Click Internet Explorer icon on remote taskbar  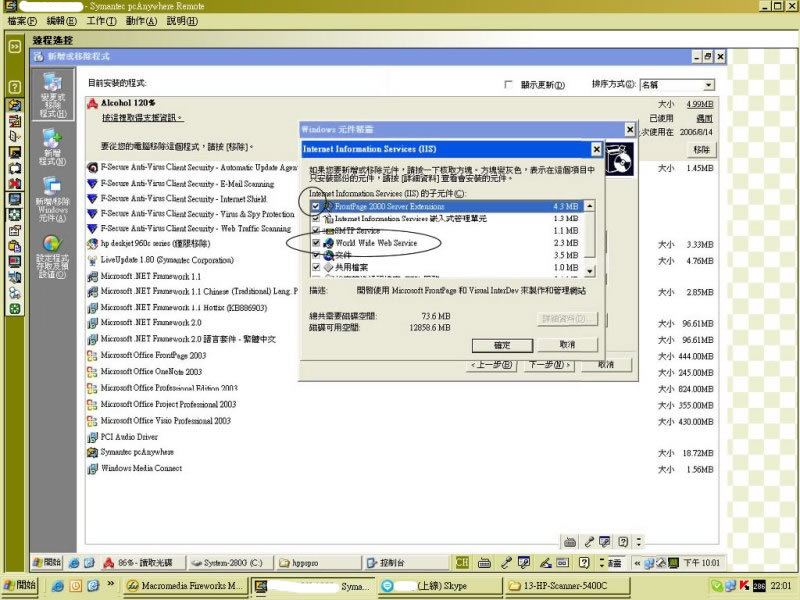tap(74, 563)
